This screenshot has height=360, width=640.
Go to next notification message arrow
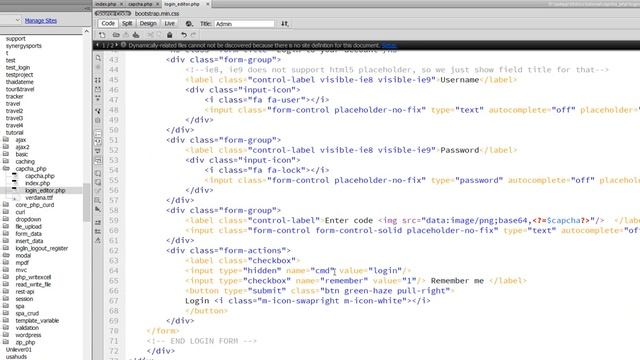point(116,45)
